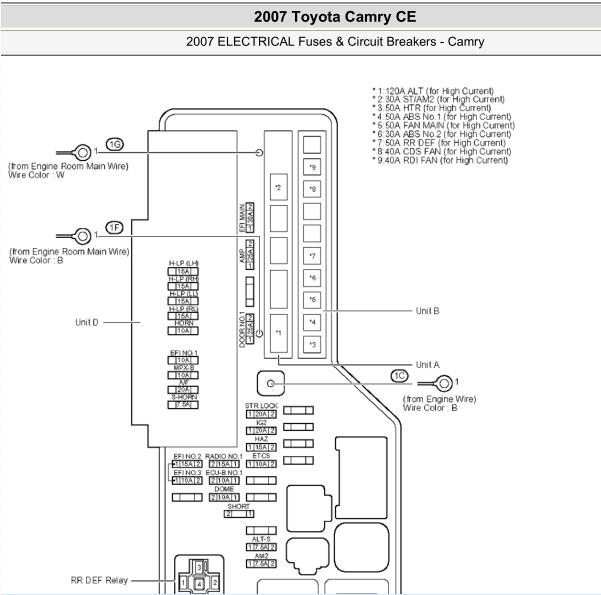The height and width of the screenshot is (595, 601).
Task: Click the *8 fuse box in diagram
Action: 312,189
